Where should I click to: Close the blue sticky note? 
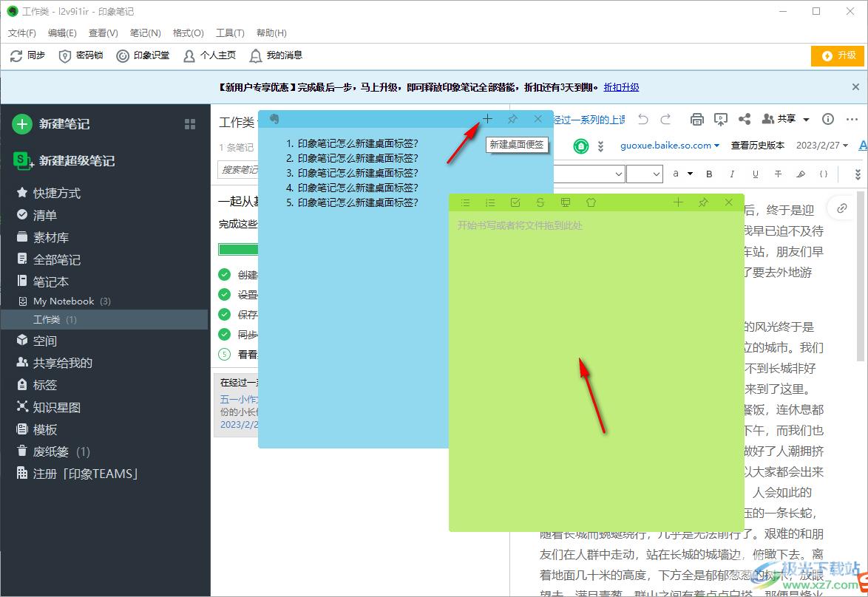(538, 119)
